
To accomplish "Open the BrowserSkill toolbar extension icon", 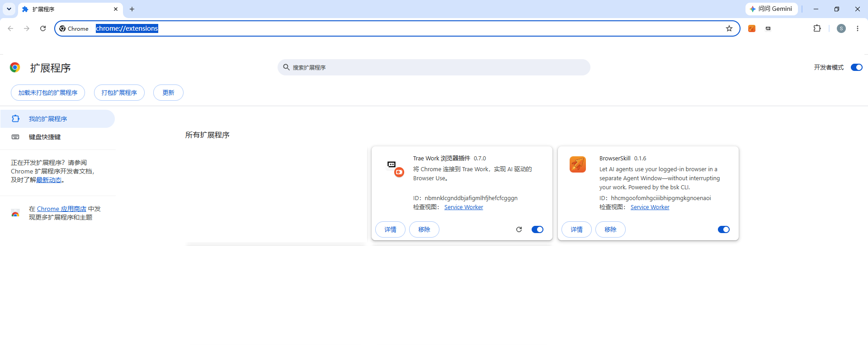I will pos(752,28).
